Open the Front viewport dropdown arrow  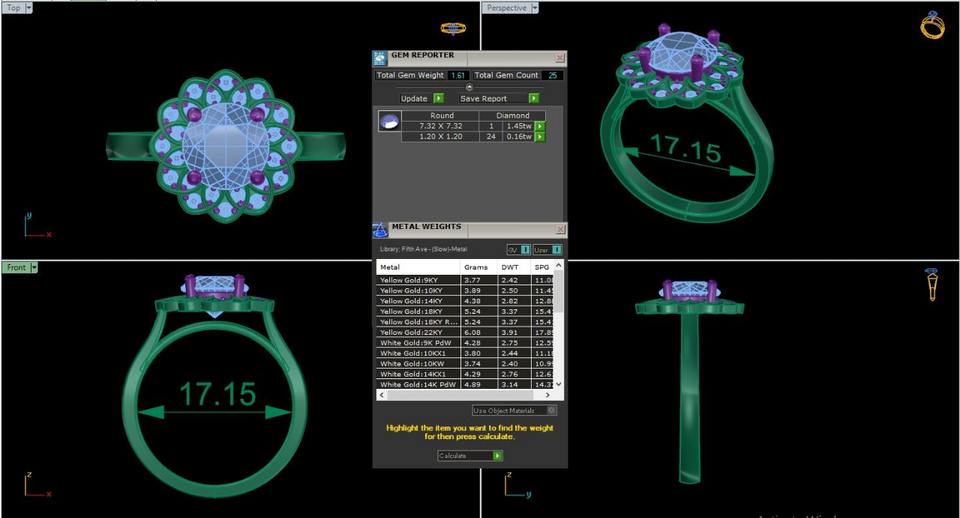coord(34,268)
